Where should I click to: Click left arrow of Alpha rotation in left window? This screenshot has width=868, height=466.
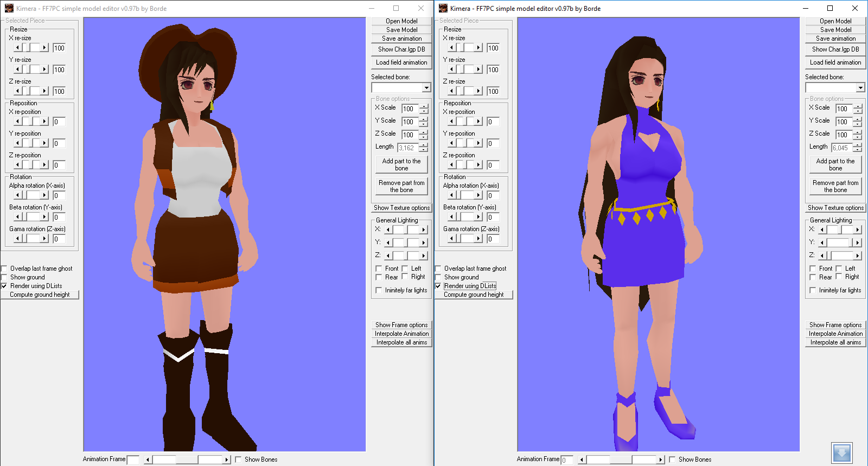point(18,195)
